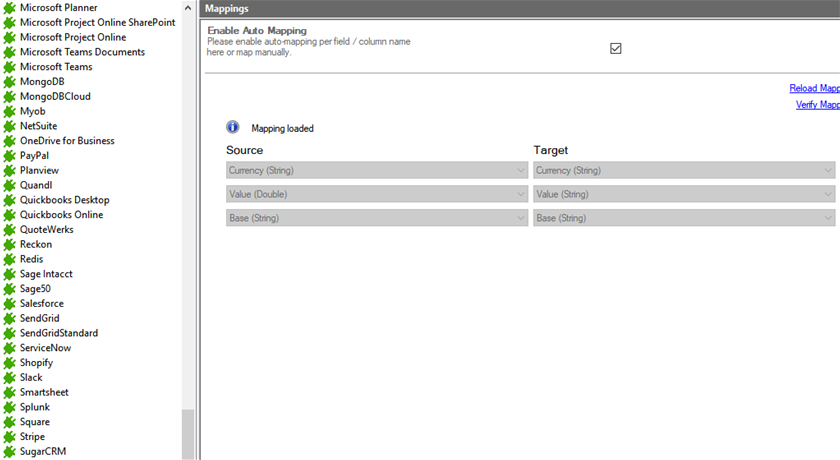
Task: Select the Salesforce connector icon
Action: click(10, 304)
